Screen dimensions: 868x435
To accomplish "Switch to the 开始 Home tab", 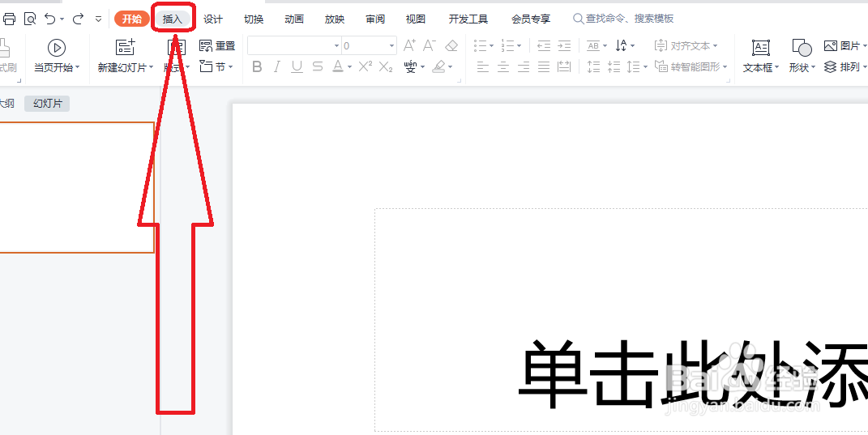I will (132, 19).
